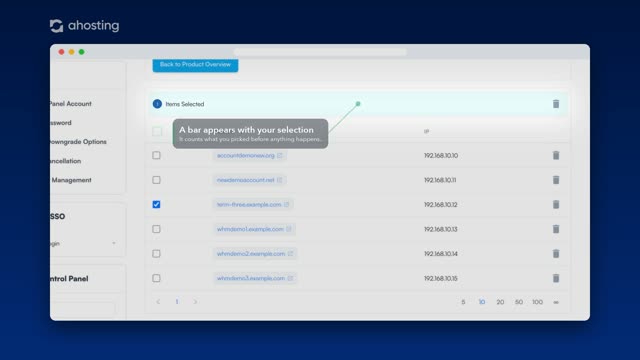Screen dimensions: 640x360
Task: Delete the 192.168.10.15 row via trash icon
Action: pos(556,278)
